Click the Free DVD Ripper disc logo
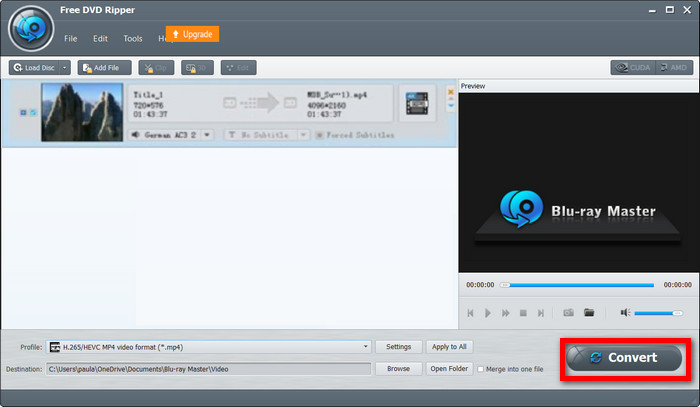 point(31,29)
